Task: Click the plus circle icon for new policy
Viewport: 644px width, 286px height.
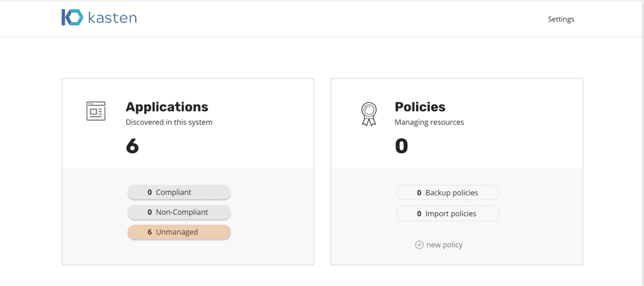Action: [x=419, y=245]
